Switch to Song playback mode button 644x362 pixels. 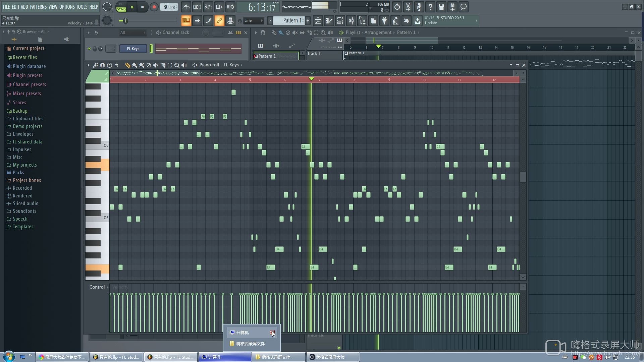[x=122, y=8]
